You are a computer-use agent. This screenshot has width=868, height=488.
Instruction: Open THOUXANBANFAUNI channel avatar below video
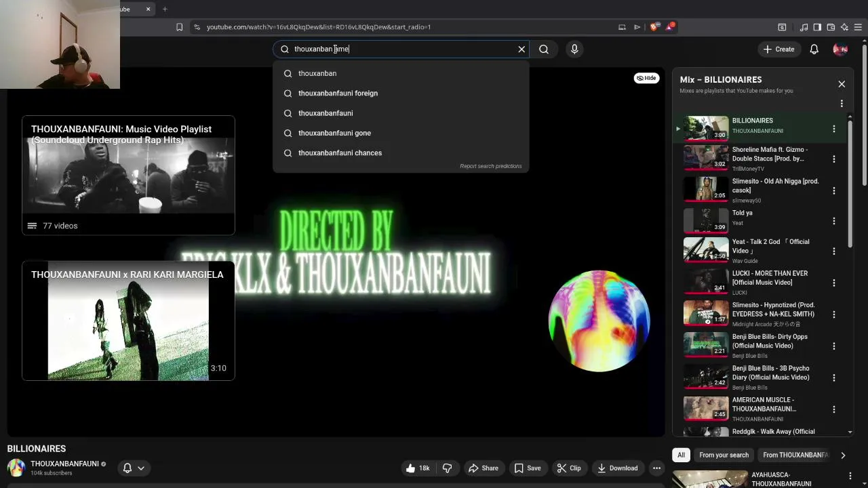[16, 468]
